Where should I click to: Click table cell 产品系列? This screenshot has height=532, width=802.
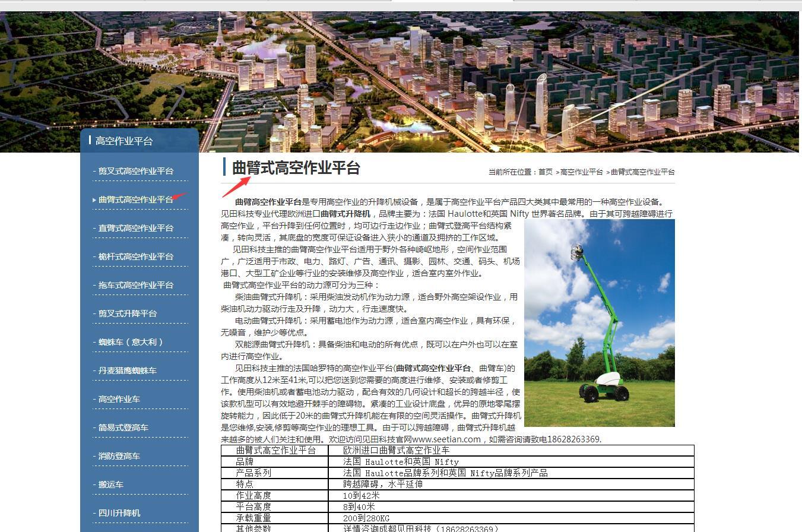(x=275, y=473)
